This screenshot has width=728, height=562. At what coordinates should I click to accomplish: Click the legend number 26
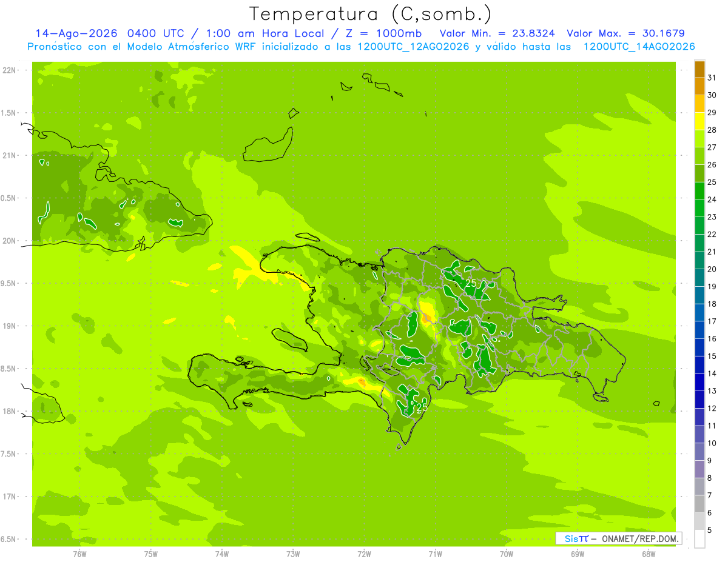712,165
